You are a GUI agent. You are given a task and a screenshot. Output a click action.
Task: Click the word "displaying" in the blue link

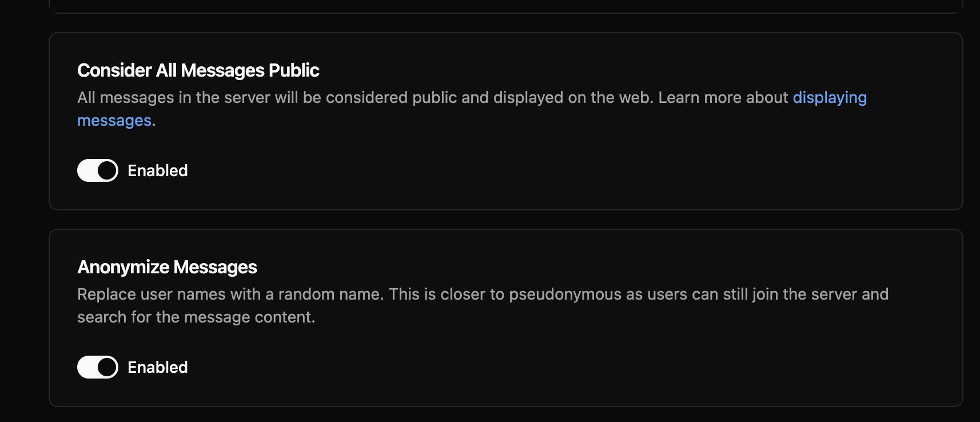click(x=829, y=98)
